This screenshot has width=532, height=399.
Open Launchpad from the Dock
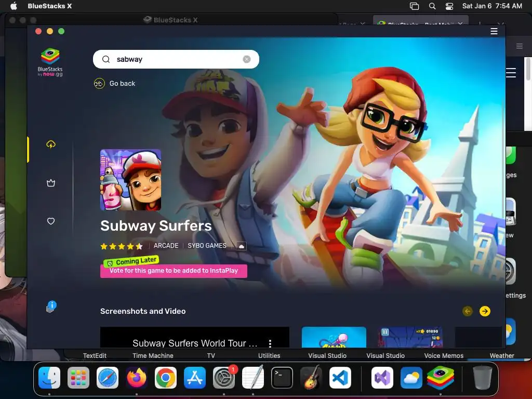coord(78,378)
